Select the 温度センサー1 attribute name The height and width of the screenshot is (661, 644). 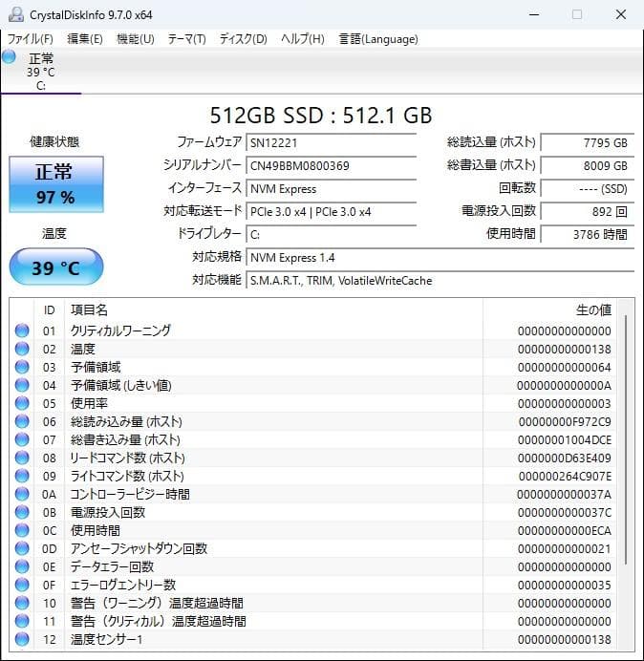[106, 639]
